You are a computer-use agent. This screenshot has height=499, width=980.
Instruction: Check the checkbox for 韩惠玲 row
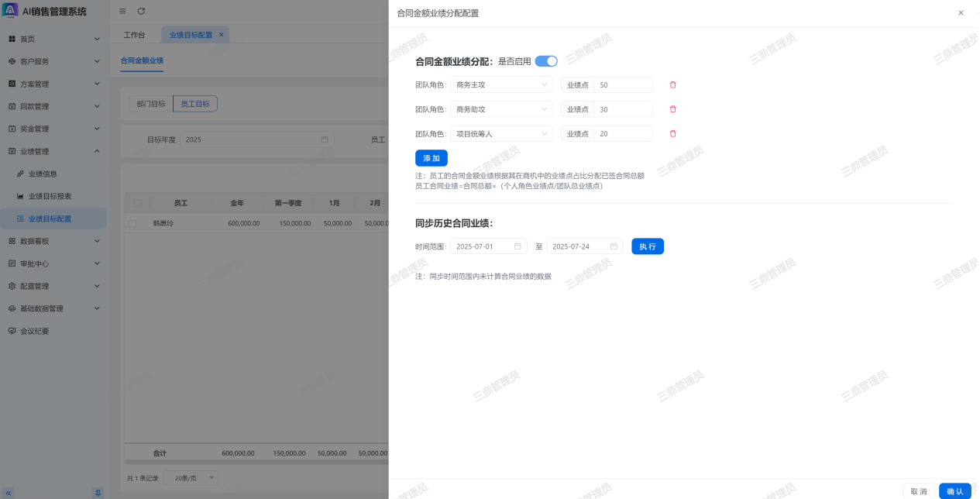132,223
